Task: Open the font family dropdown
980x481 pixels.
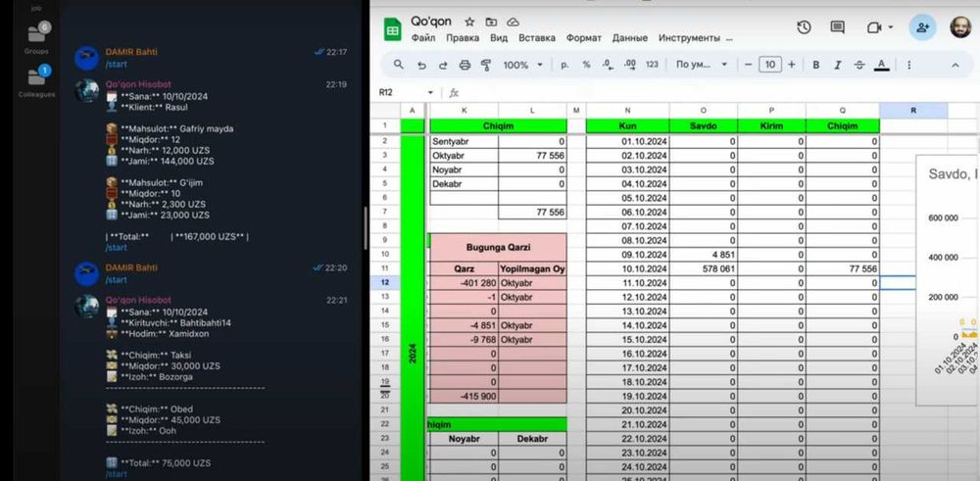Action: 702,65
